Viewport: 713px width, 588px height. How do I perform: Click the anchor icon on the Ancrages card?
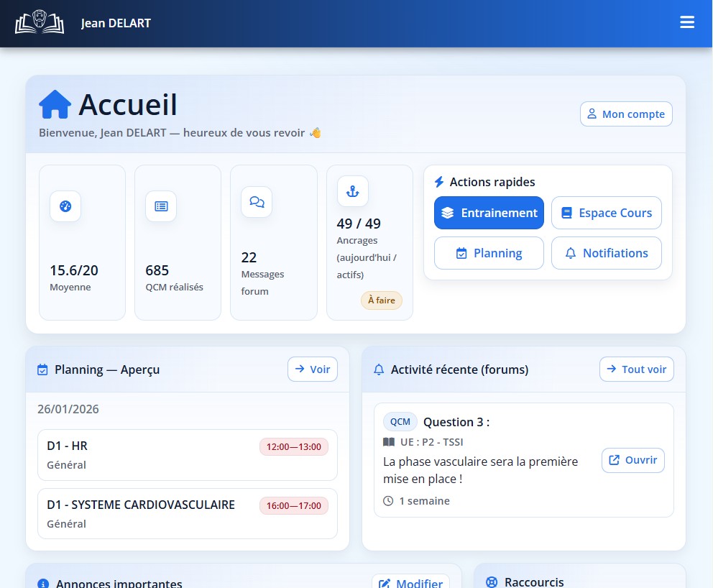[352, 191]
